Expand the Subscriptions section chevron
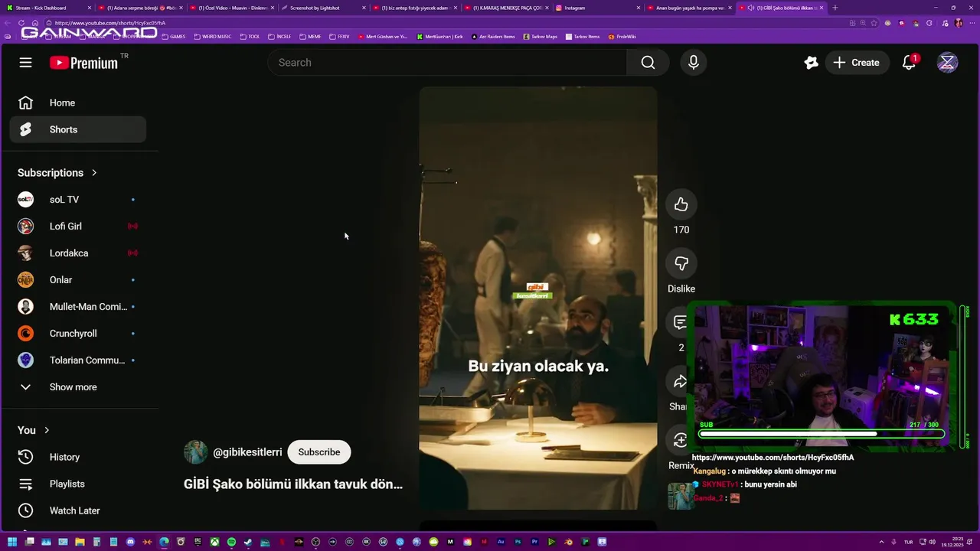Image resolution: width=980 pixels, height=551 pixels. tap(94, 173)
